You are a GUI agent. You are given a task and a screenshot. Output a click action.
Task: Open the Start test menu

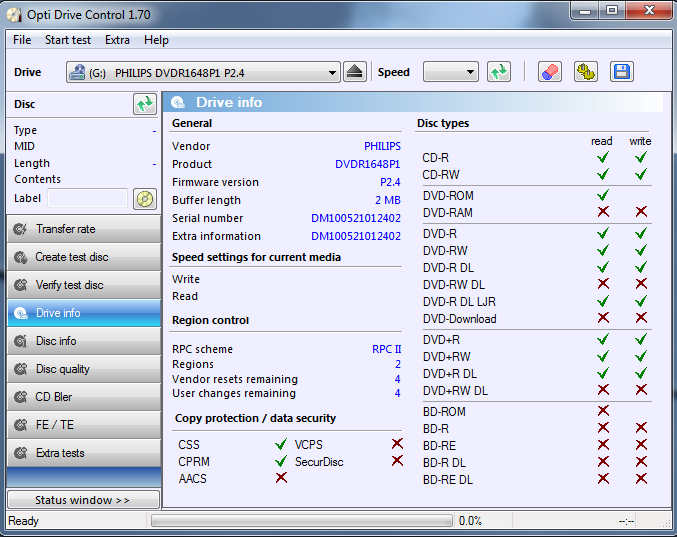[68, 40]
